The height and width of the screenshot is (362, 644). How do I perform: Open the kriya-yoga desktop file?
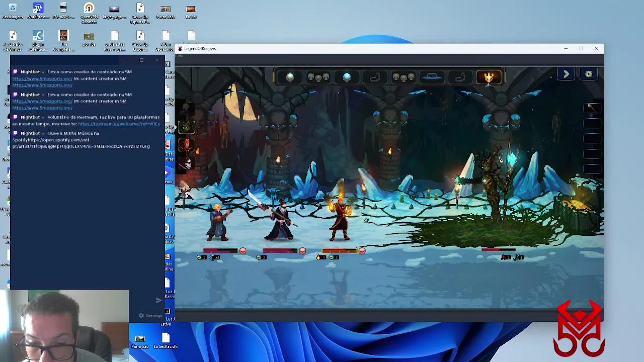pos(114,11)
